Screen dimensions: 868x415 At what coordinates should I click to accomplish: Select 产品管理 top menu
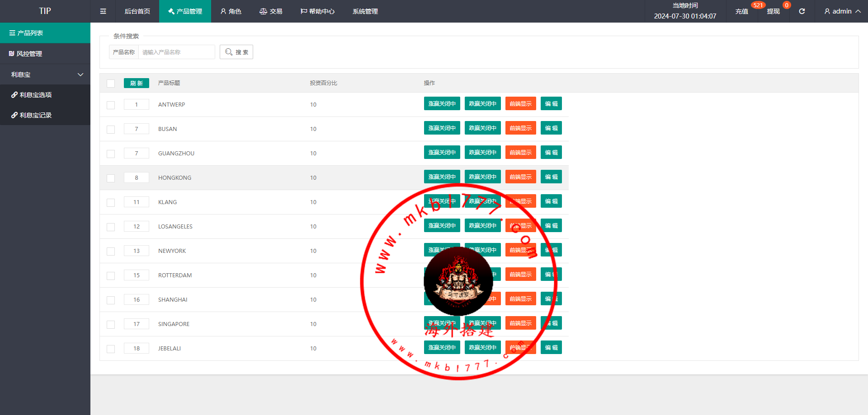tap(185, 11)
